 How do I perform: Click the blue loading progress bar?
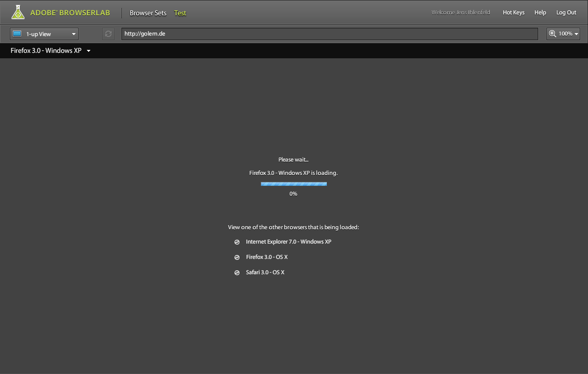(294, 184)
